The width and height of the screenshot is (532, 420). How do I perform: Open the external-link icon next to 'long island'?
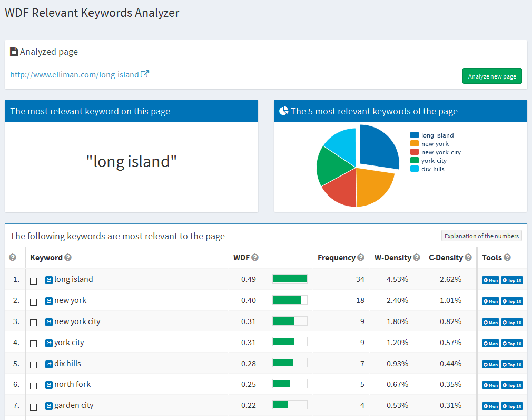[x=48, y=279]
